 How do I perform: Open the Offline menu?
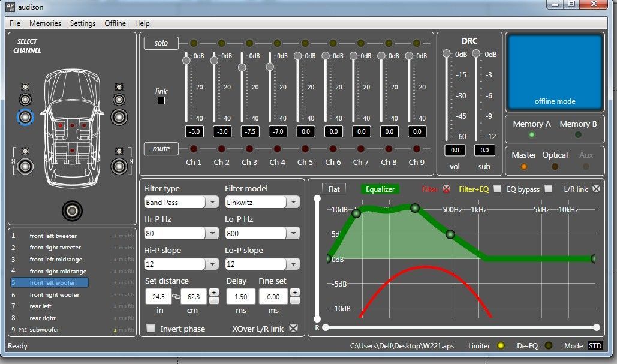click(x=115, y=23)
